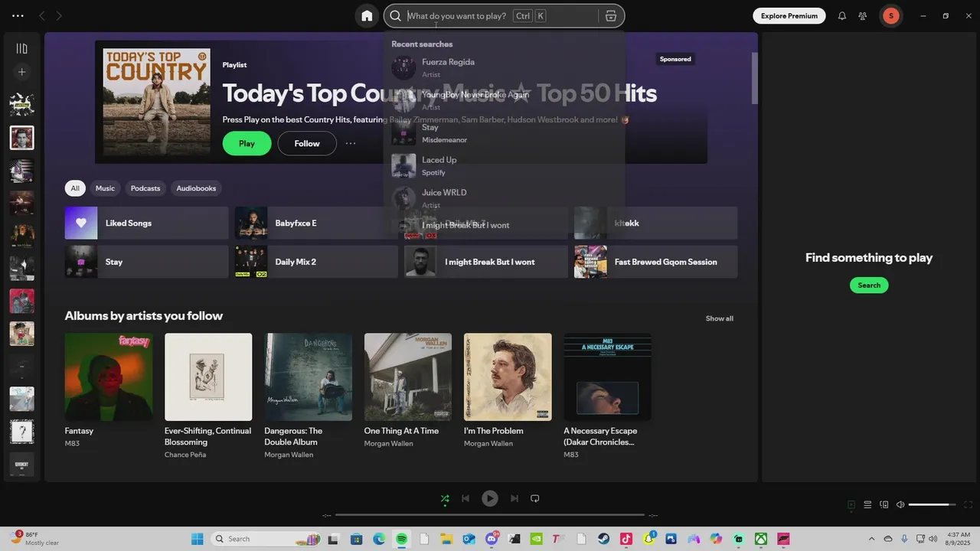Screen dimensions: 980x551
Task: Toggle the repeat button
Action: (535, 499)
